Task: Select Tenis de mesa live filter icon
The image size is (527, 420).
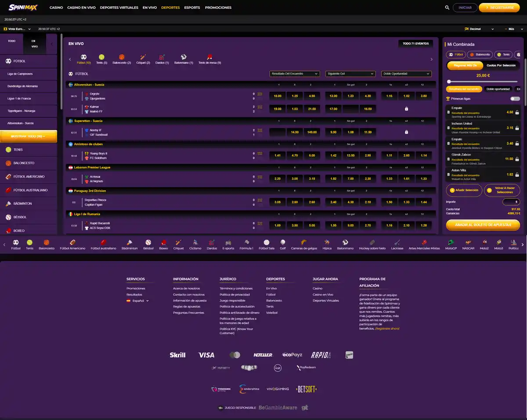Action: click(209, 57)
